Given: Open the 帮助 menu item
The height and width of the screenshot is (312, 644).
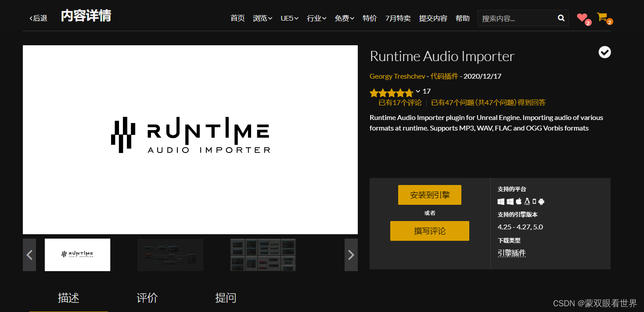Looking at the screenshot, I should [x=462, y=18].
